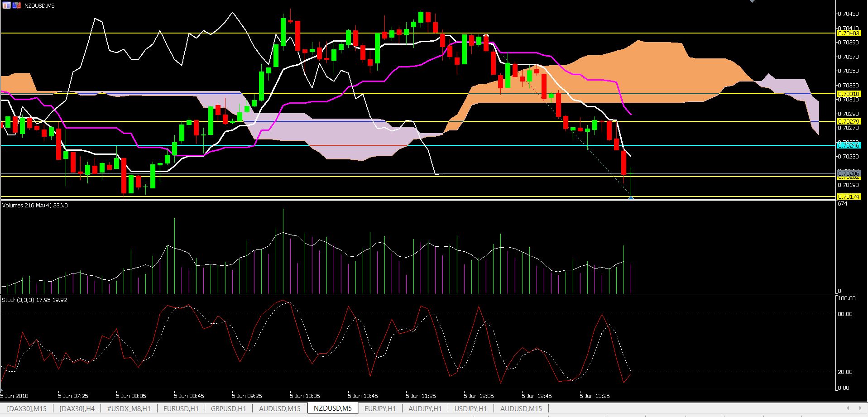
Task: Click the 674 volume scale value
Action: point(843,204)
